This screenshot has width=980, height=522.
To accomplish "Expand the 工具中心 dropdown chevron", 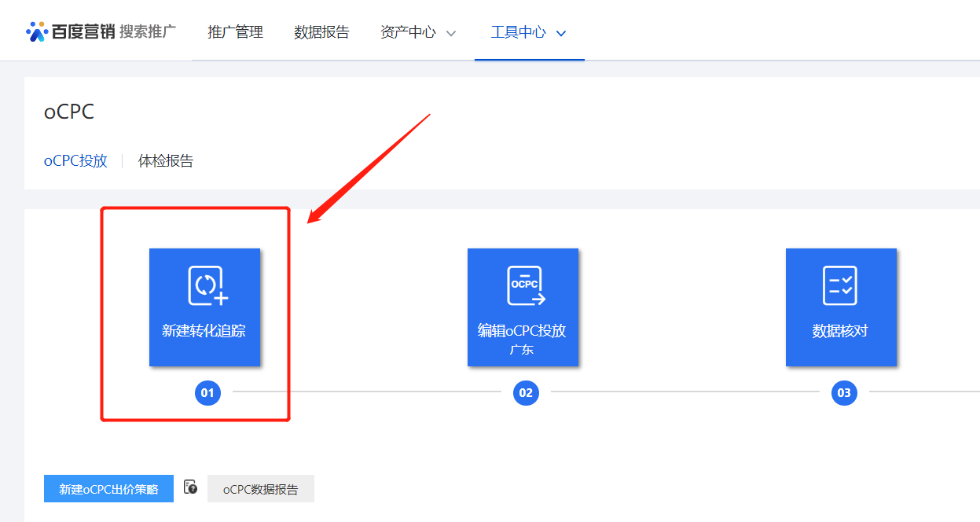I will coord(561,33).
